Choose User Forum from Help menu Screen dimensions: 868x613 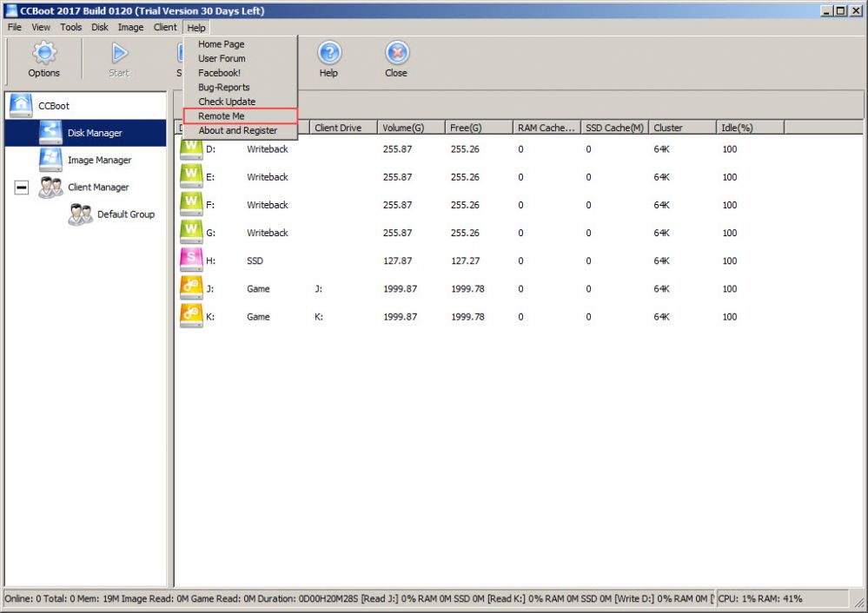241,58
